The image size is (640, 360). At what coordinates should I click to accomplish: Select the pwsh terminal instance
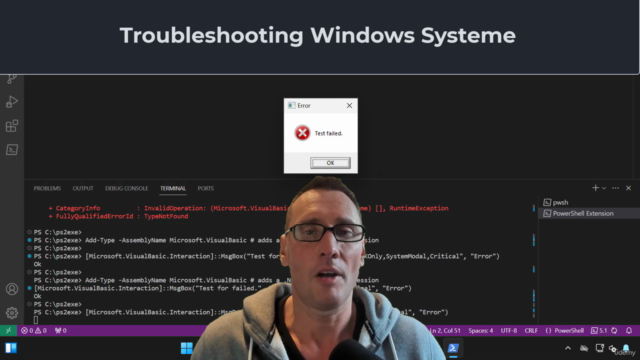click(x=589, y=202)
